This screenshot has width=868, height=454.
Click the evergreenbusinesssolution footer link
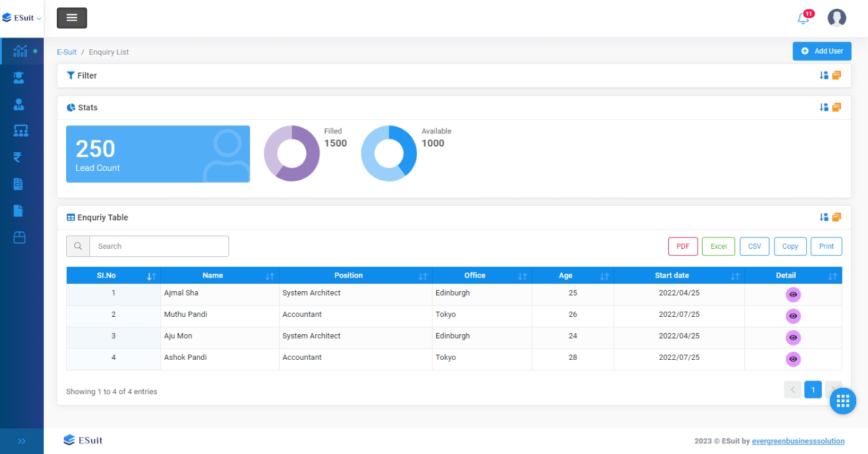(x=798, y=441)
